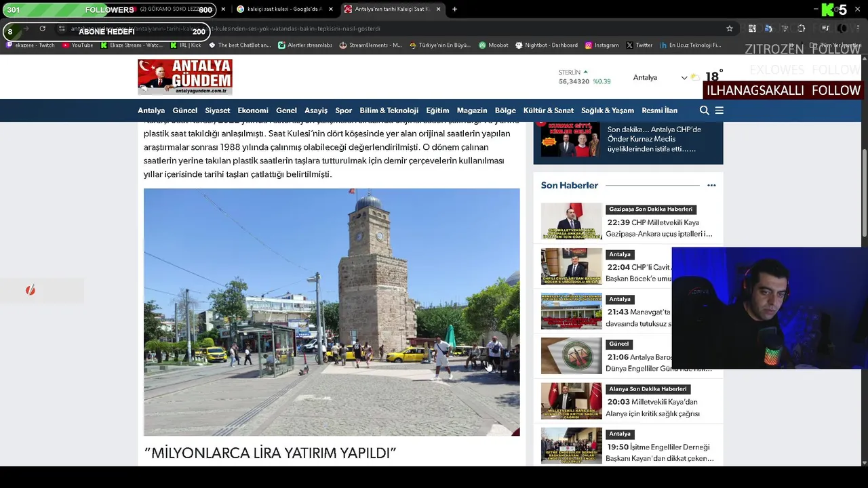
Task: Click the 21:43 Manavgat news thumbnail
Action: click(572, 311)
